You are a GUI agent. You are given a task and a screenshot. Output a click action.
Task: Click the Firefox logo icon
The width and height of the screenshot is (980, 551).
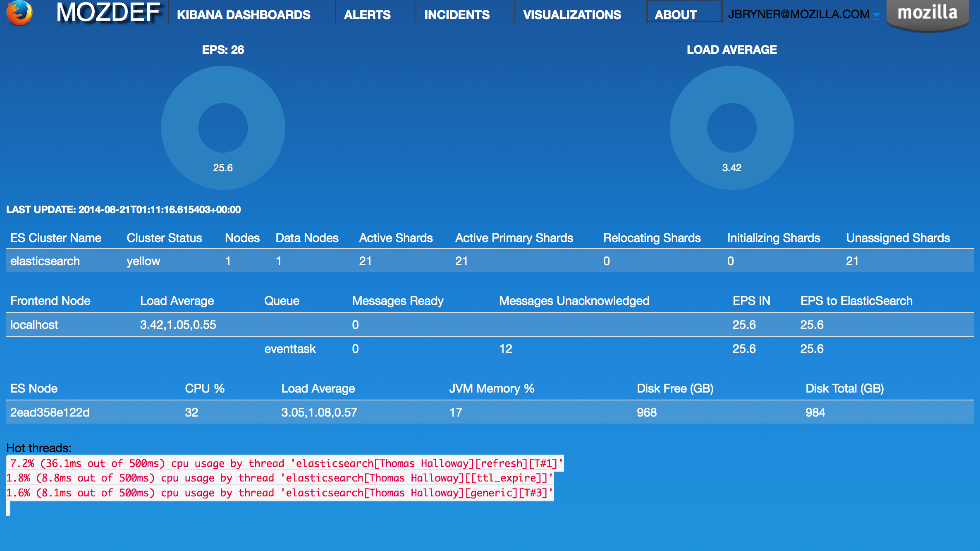click(19, 13)
